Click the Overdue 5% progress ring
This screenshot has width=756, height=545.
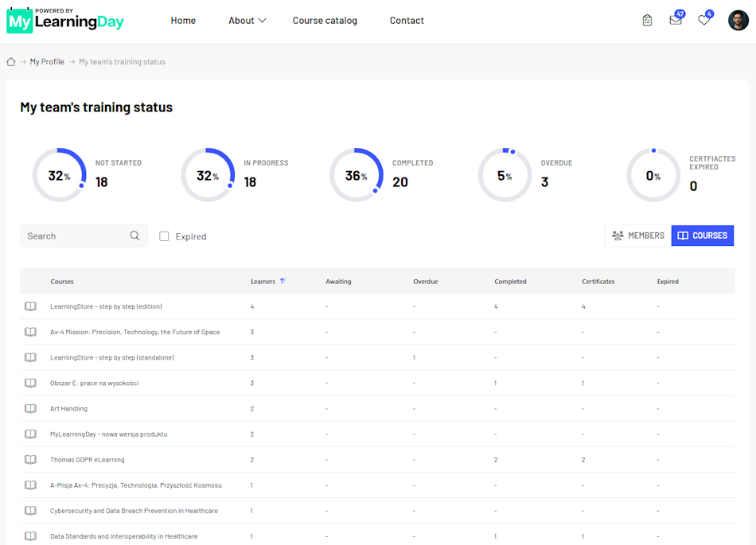(505, 175)
